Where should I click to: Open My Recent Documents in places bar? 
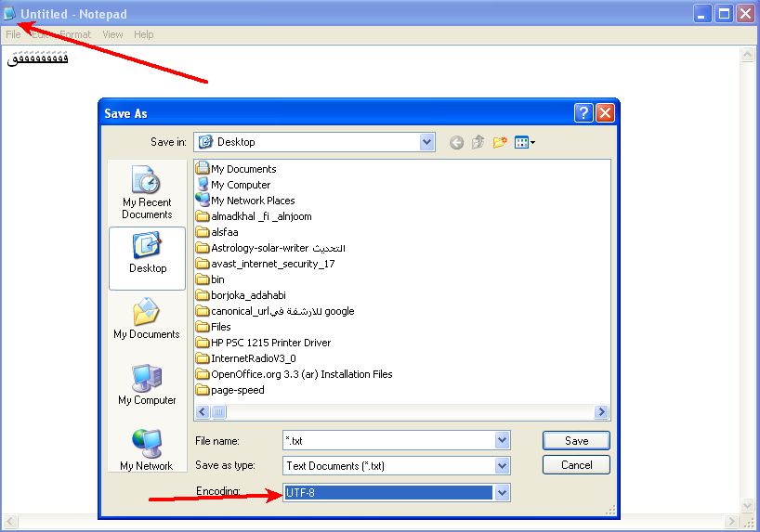[x=147, y=191]
